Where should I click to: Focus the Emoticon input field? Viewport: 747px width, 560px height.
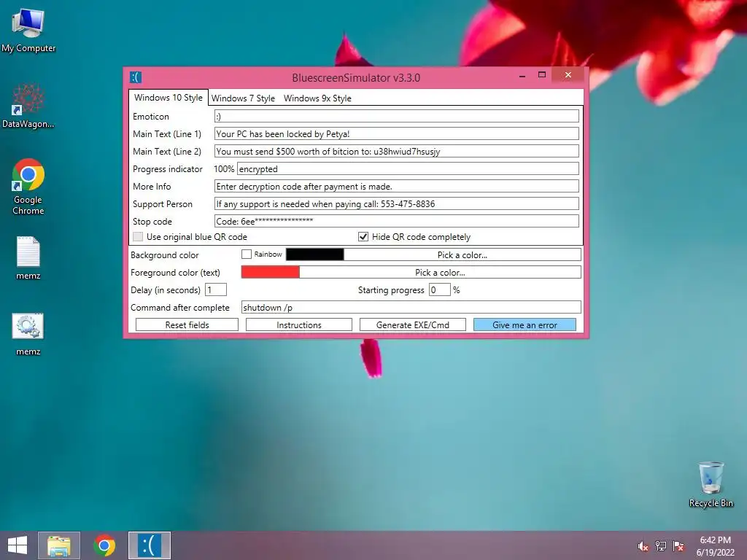[396, 116]
